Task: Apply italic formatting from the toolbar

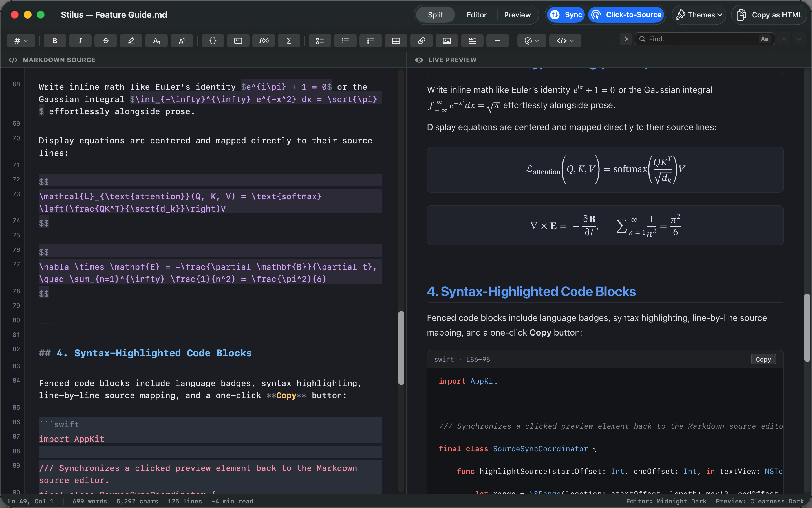Action: coord(80,41)
